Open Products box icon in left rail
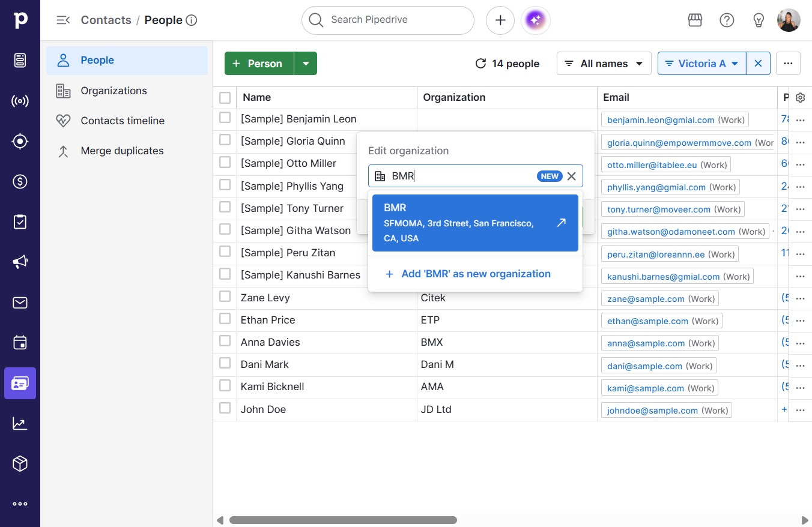The height and width of the screenshot is (527, 812). coord(20,463)
